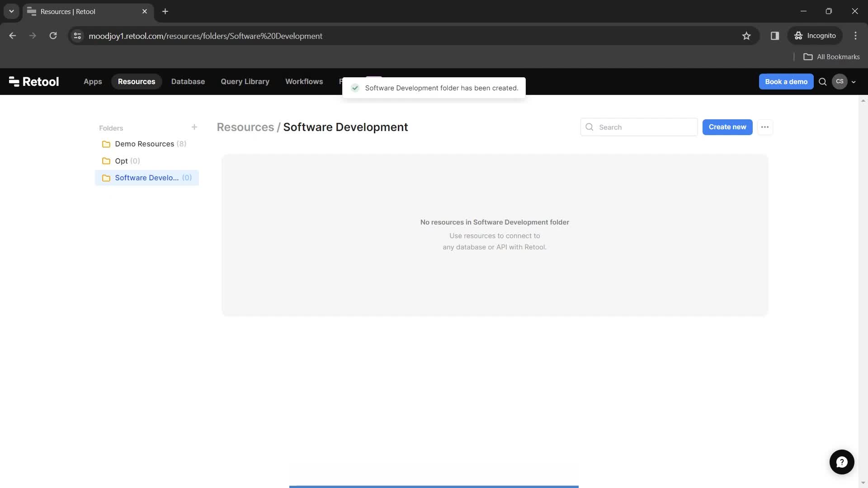Toggle the browser bookmark star icon

pos(746,36)
